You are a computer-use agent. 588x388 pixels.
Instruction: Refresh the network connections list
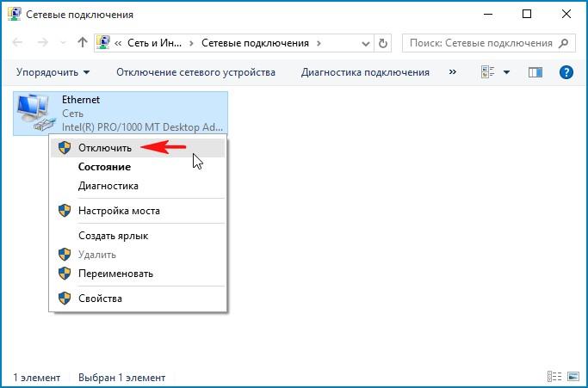[382, 43]
